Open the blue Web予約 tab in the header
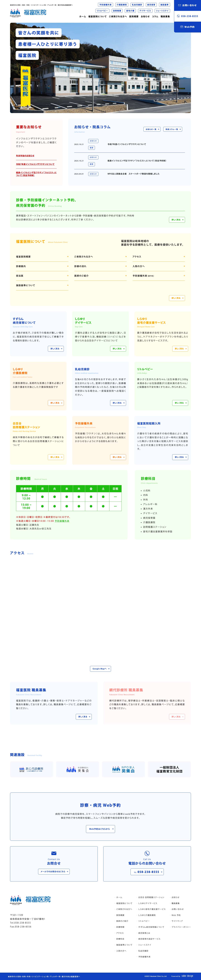This screenshot has height=980, width=201. [x=187, y=27]
